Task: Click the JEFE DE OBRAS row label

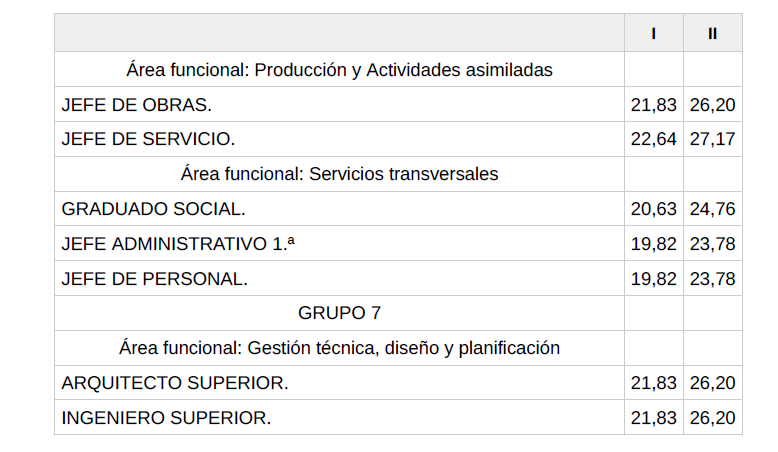Action: pos(137,105)
